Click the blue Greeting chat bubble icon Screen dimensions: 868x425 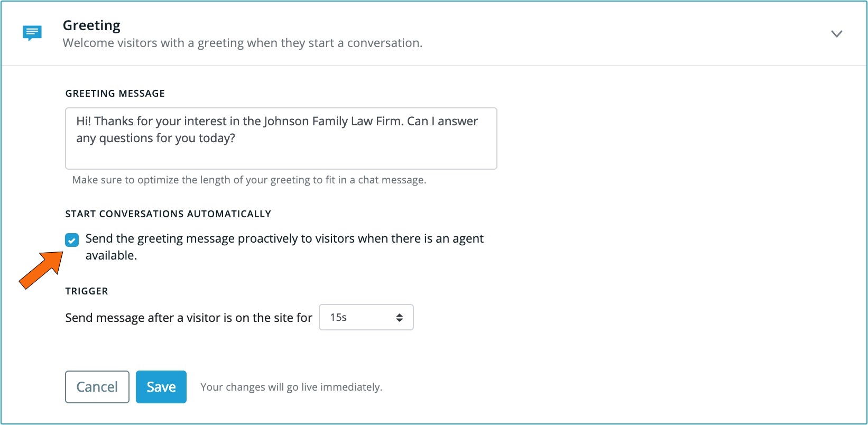tap(32, 33)
